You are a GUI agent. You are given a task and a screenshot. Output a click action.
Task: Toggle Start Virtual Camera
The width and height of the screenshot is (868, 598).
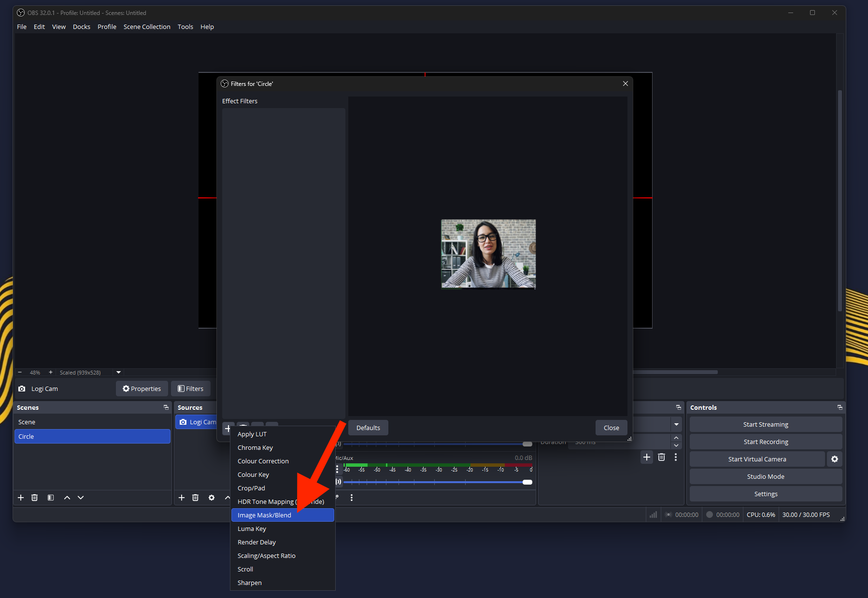pyautogui.click(x=756, y=459)
